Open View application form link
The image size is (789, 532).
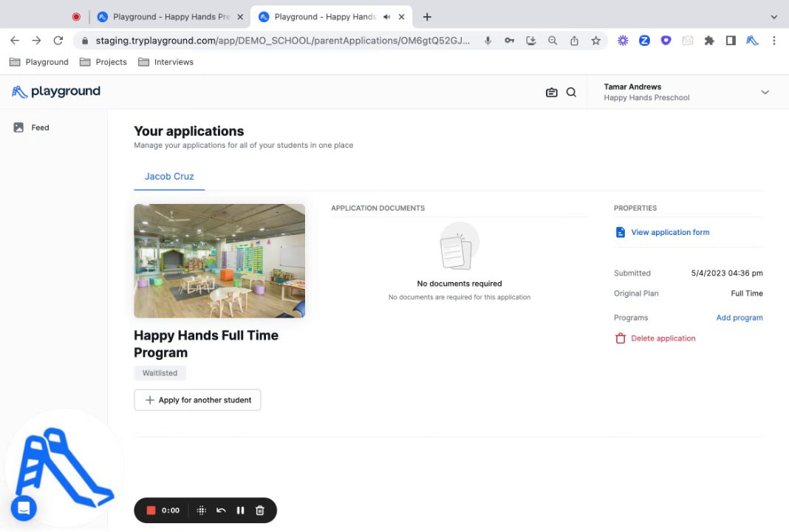tap(669, 232)
